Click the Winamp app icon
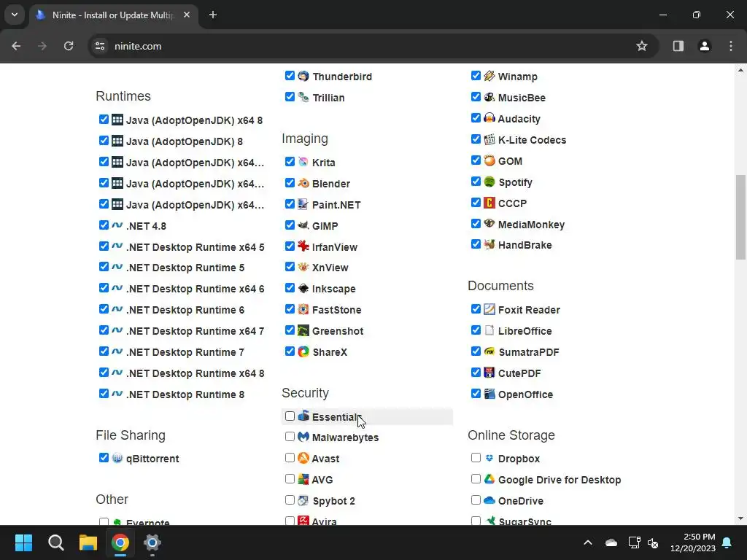 pos(489,76)
